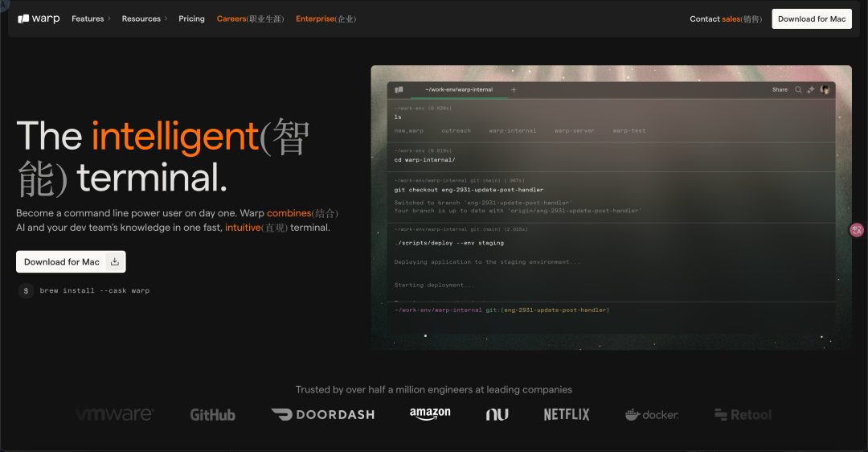Expand the Features chevron in navbar
Viewport: 868px width, 452px height.
(109, 18)
